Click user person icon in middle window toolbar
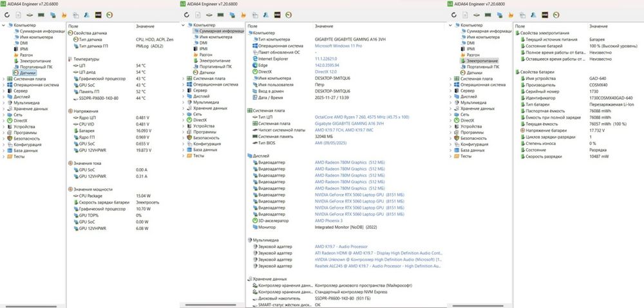The image size is (644, 308). 266,15
